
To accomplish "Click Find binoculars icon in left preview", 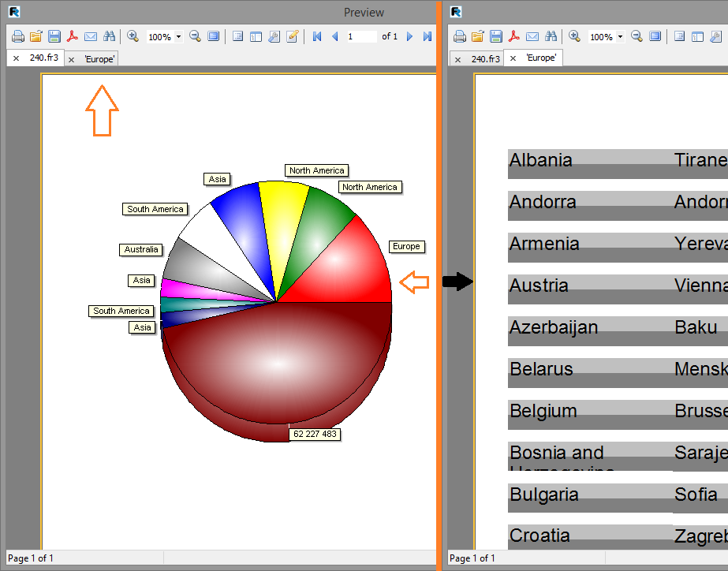I will tap(110, 36).
